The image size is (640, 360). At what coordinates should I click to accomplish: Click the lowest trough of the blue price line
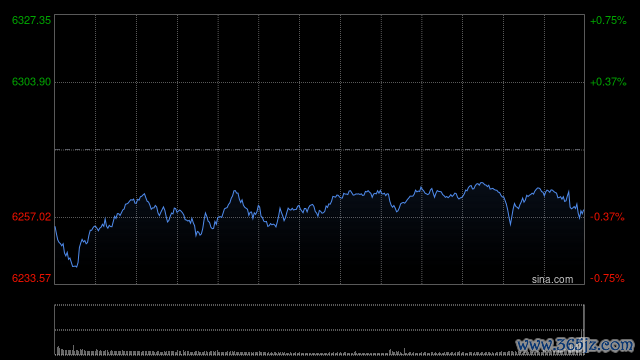click(x=75, y=267)
